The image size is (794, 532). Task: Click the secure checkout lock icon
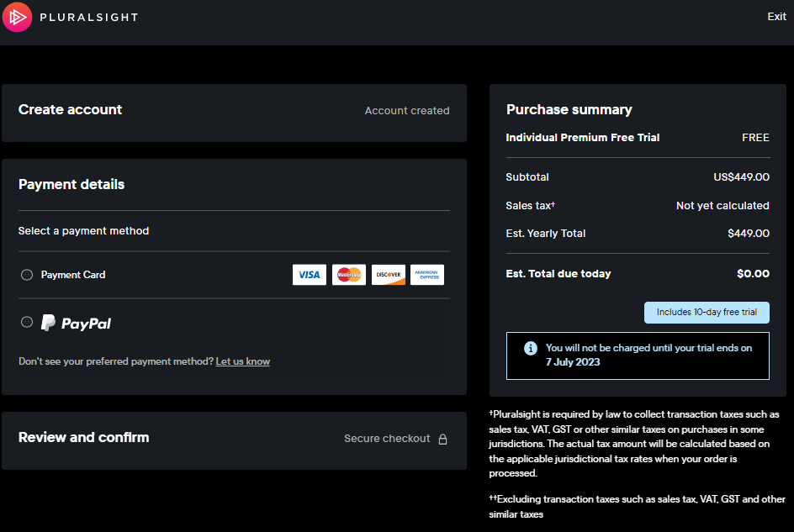(442, 439)
